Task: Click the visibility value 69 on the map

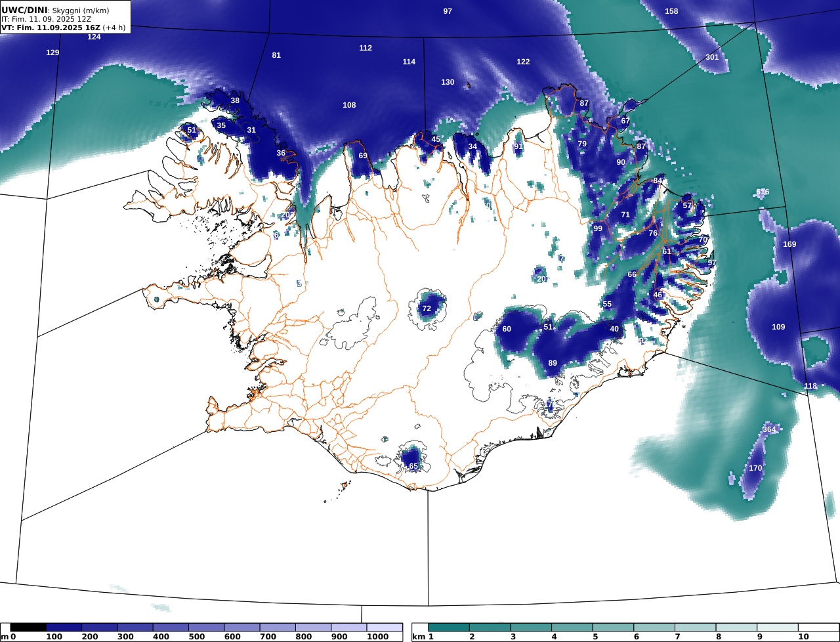Action: point(363,156)
